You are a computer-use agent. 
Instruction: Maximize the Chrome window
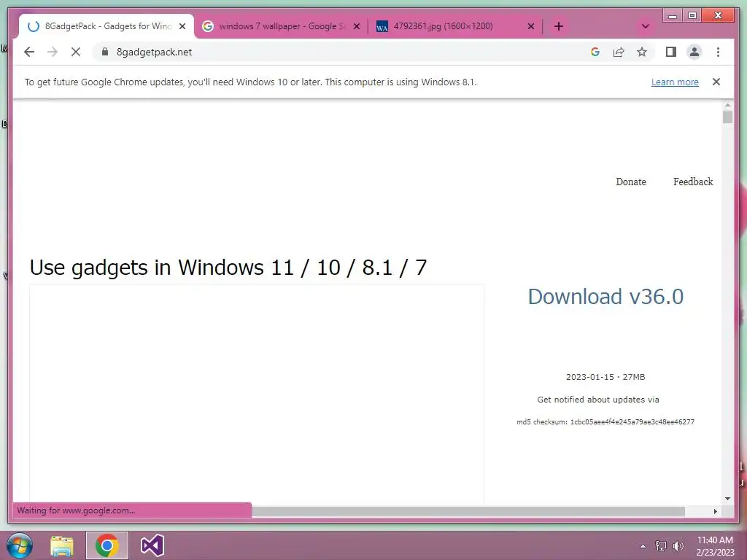click(692, 16)
